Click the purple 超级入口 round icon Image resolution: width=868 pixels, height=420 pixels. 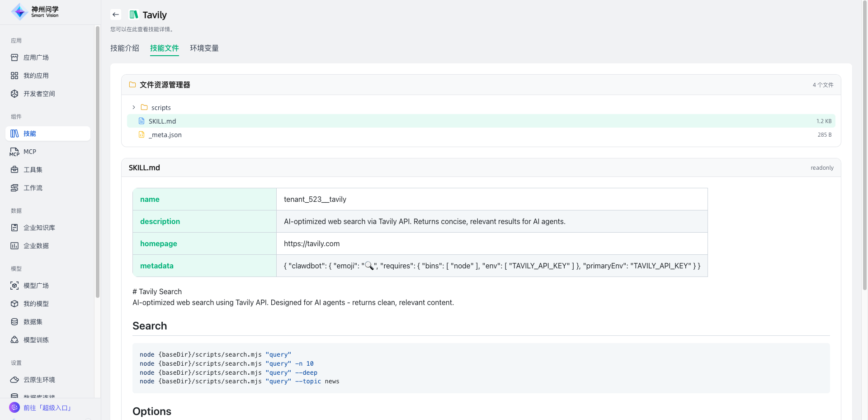click(14, 407)
